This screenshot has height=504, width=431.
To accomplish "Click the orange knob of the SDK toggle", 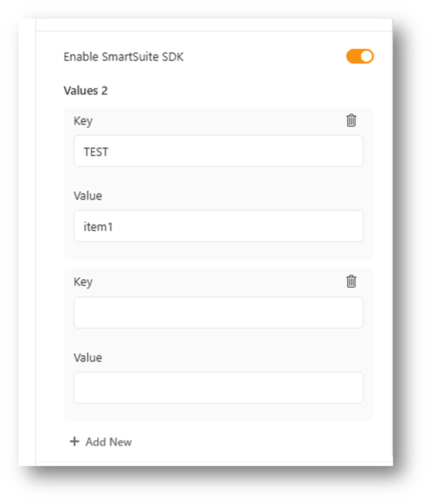I will (x=366, y=57).
